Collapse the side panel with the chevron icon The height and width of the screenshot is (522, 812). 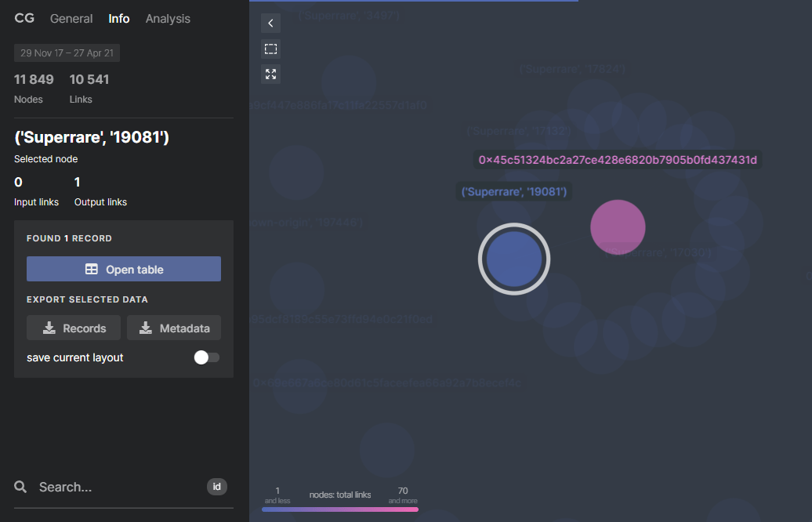[x=270, y=24]
